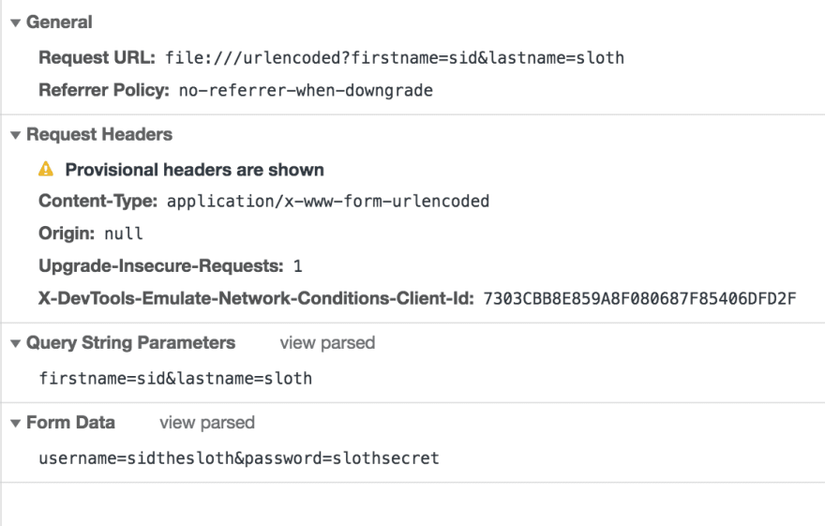Click the Request URL label

[x=97, y=58]
